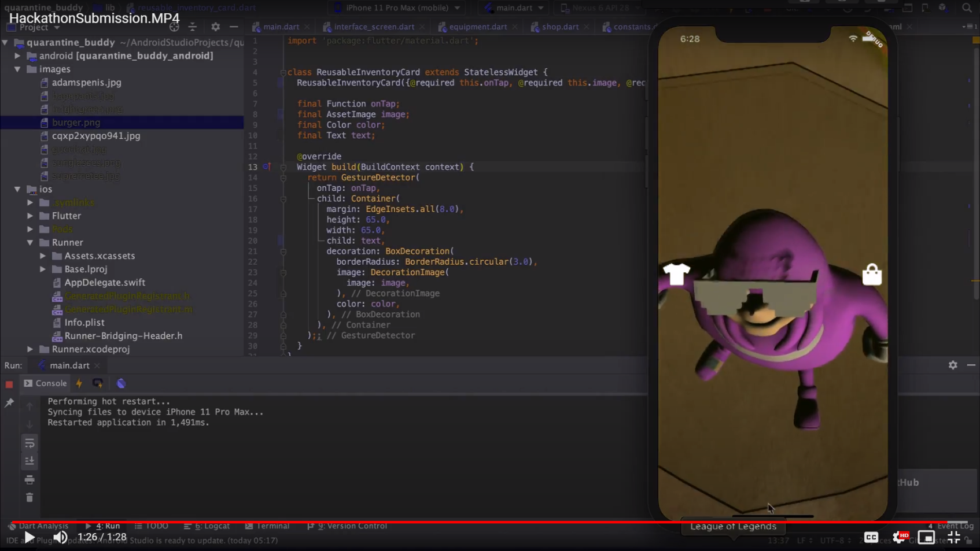Screen dimensions: 980x551
Task: Select adamspenis.jpg in the project tree
Action: pos(86,83)
